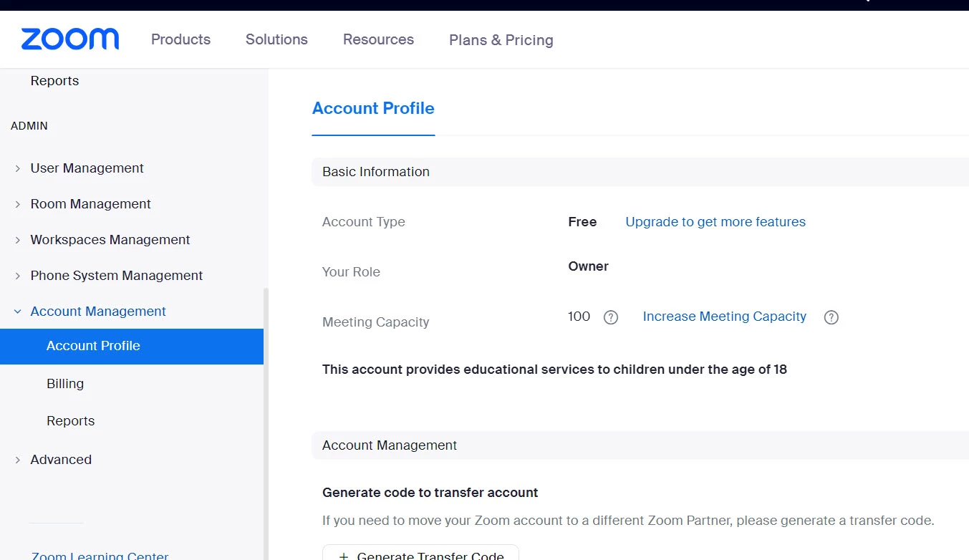Click Increase Meeting Capacity link

[725, 317]
